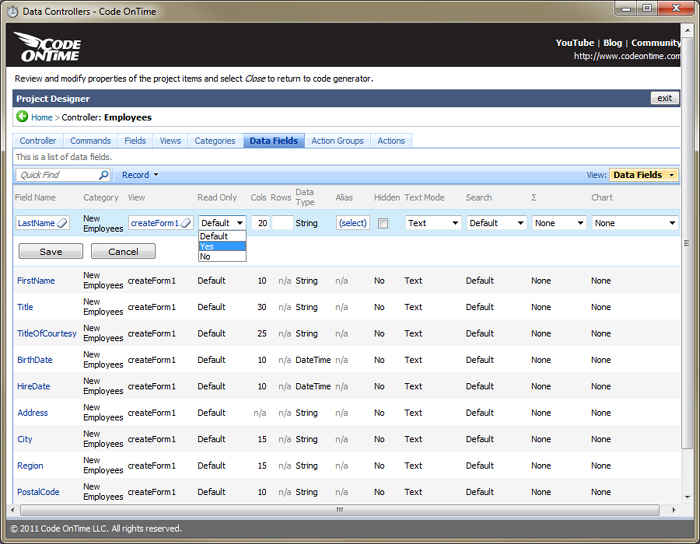Click the Cols input showing 20

[x=259, y=223]
